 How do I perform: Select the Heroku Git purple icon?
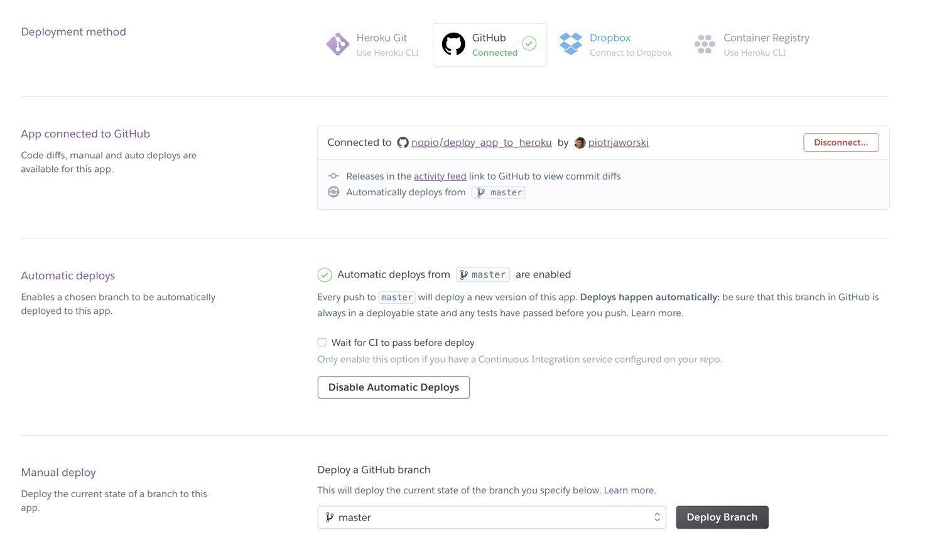click(338, 45)
